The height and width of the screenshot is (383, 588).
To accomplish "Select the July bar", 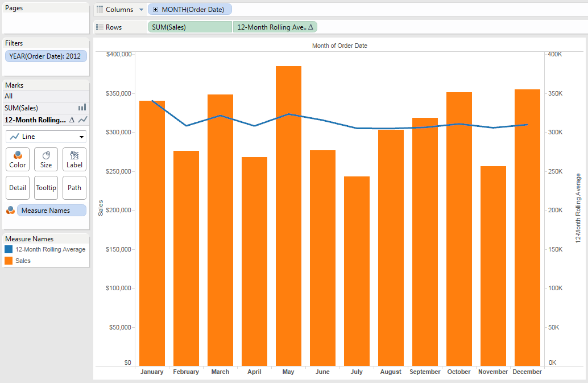I will 357,271.
